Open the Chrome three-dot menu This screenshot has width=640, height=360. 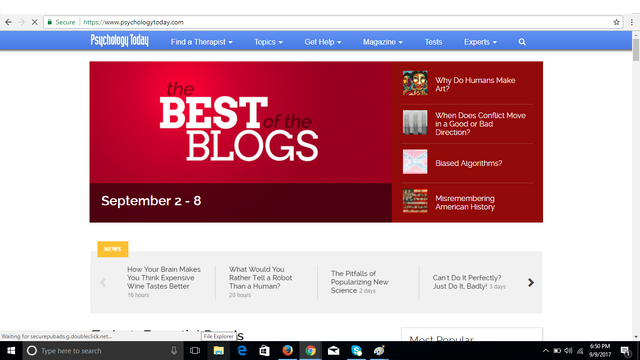coord(632,22)
